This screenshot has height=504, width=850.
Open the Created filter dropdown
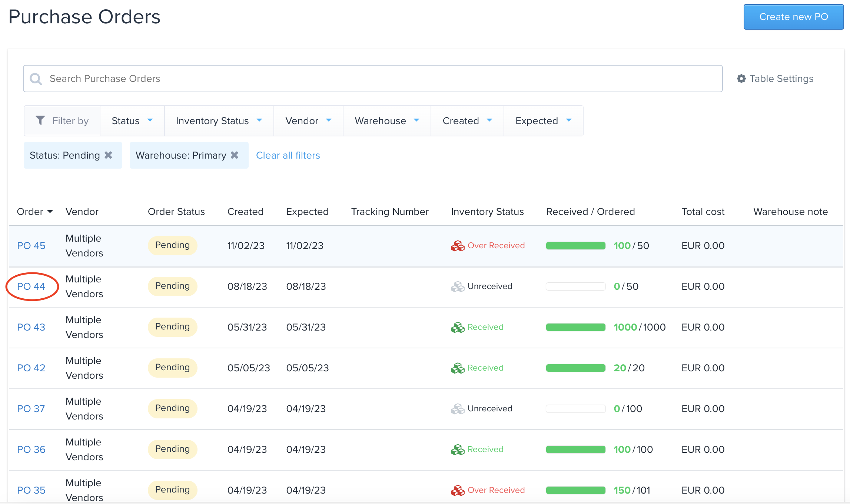click(x=467, y=121)
